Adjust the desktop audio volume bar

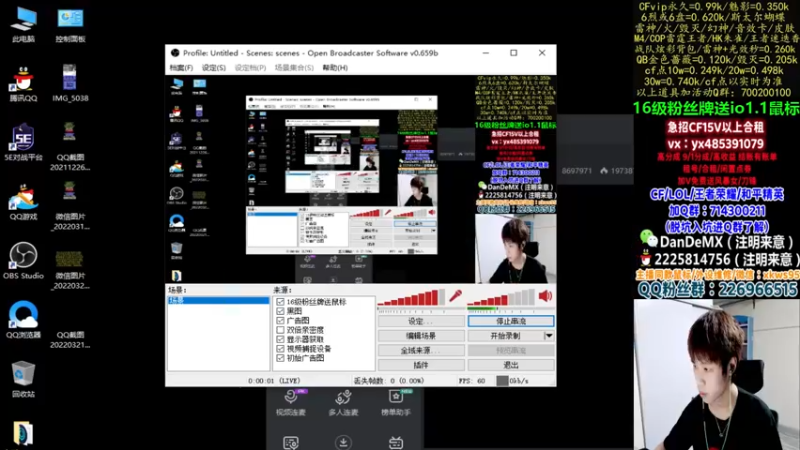pyautogui.click(x=501, y=297)
